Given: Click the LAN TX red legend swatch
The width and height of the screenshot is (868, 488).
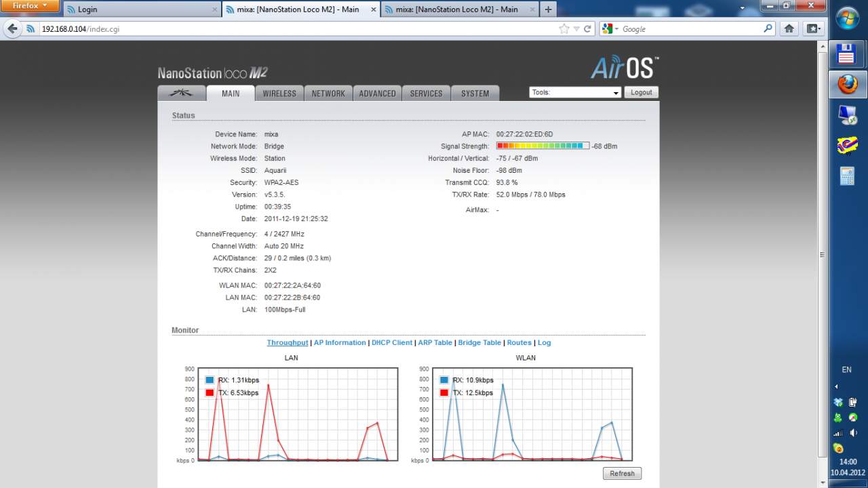Looking at the screenshot, I should point(210,393).
